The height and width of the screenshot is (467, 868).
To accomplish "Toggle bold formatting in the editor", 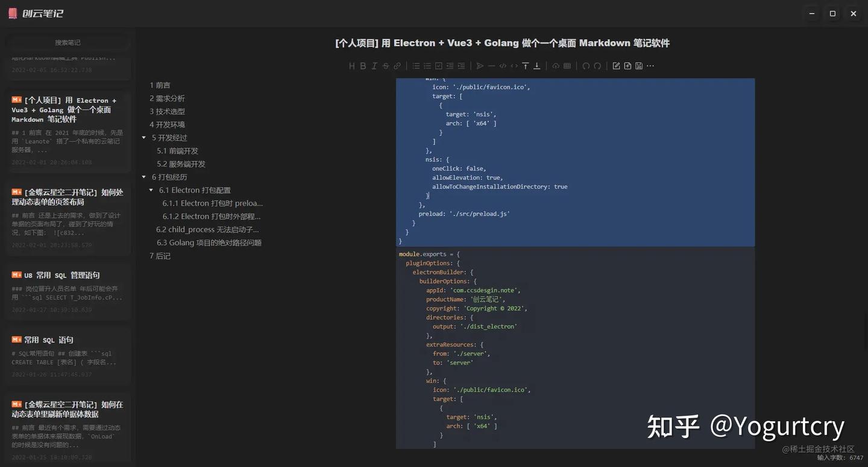I will [363, 66].
